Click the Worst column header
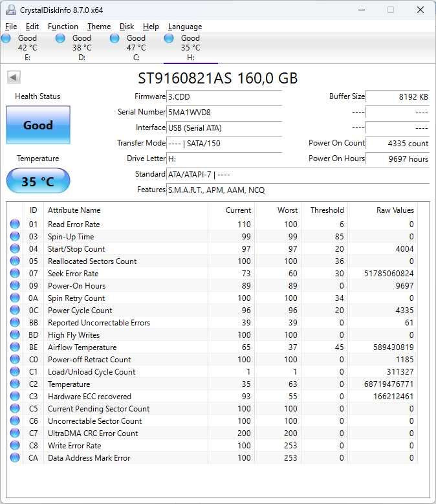 pyautogui.click(x=278, y=210)
